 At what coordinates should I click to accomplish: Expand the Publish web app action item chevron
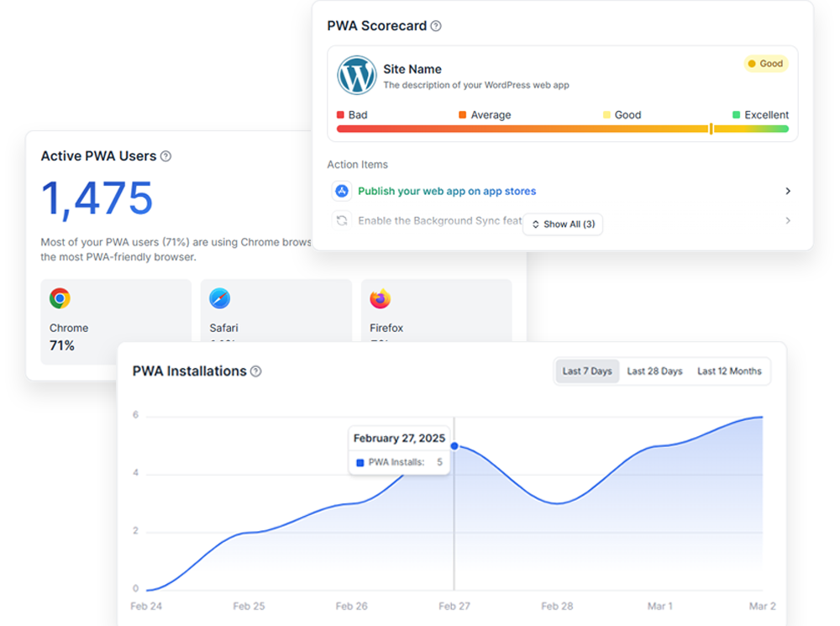tap(788, 192)
